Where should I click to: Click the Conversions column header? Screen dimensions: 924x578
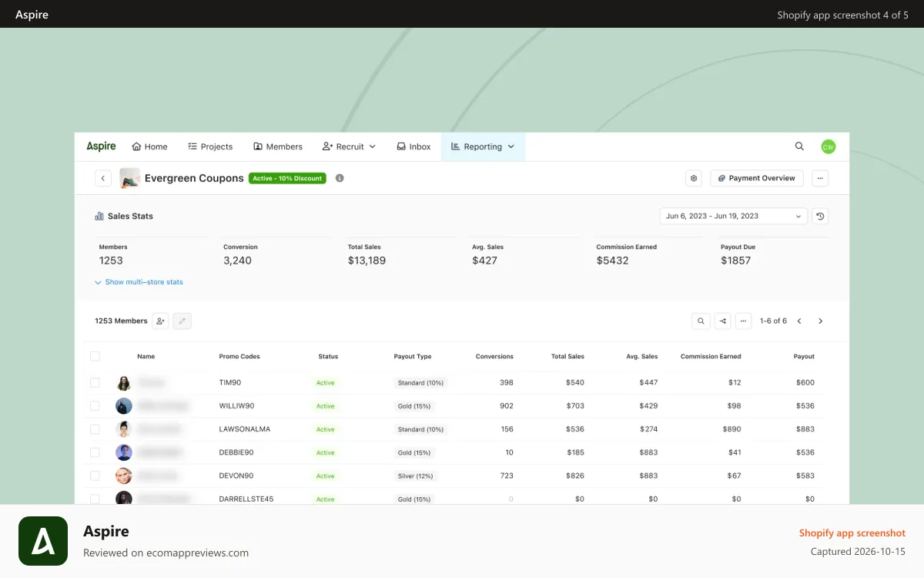pyautogui.click(x=494, y=357)
